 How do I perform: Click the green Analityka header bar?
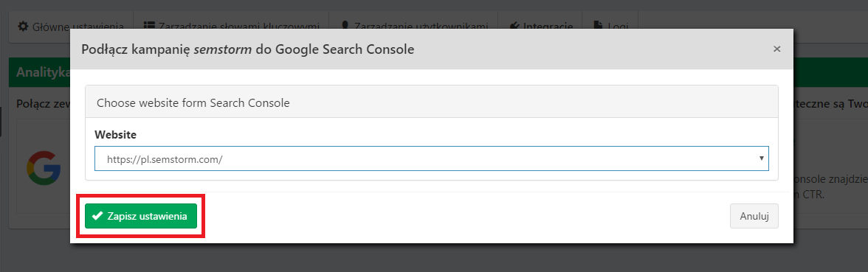pyautogui.click(x=39, y=72)
